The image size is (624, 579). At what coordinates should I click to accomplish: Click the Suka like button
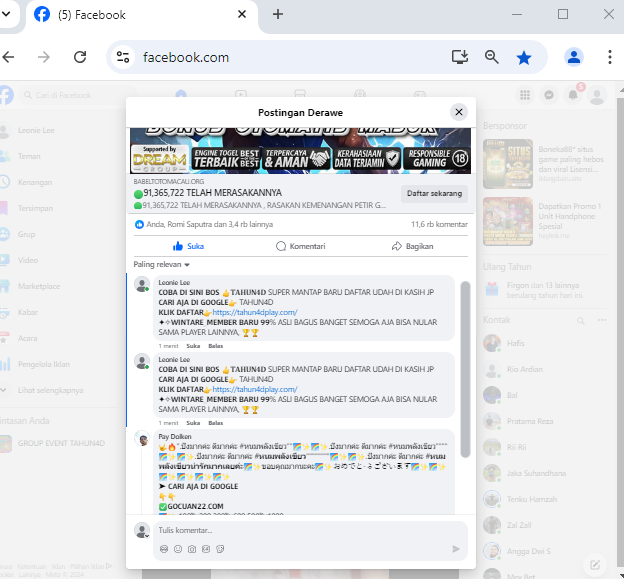tap(189, 246)
